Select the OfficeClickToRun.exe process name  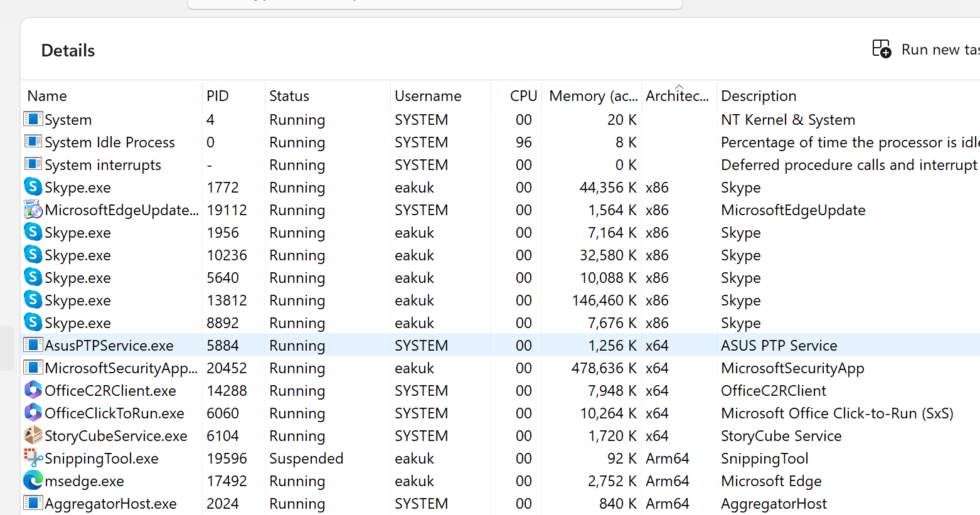click(114, 413)
